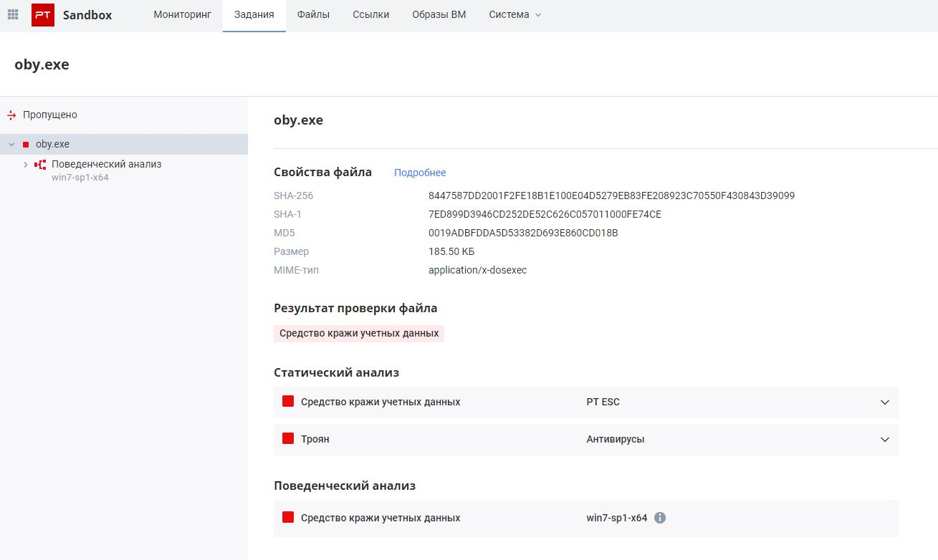Screen dimensions: 938x560
Task: Click the PT ESC engine label
Action: point(603,402)
